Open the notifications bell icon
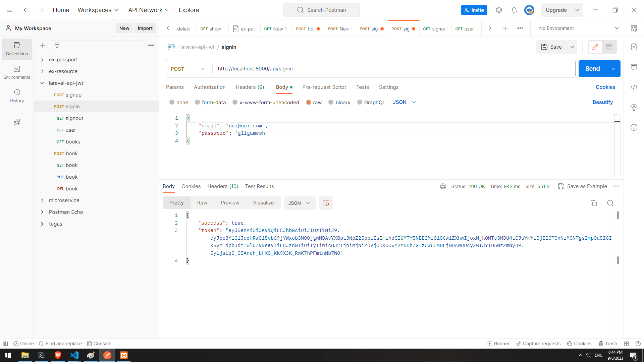644x362 pixels. click(514, 10)
